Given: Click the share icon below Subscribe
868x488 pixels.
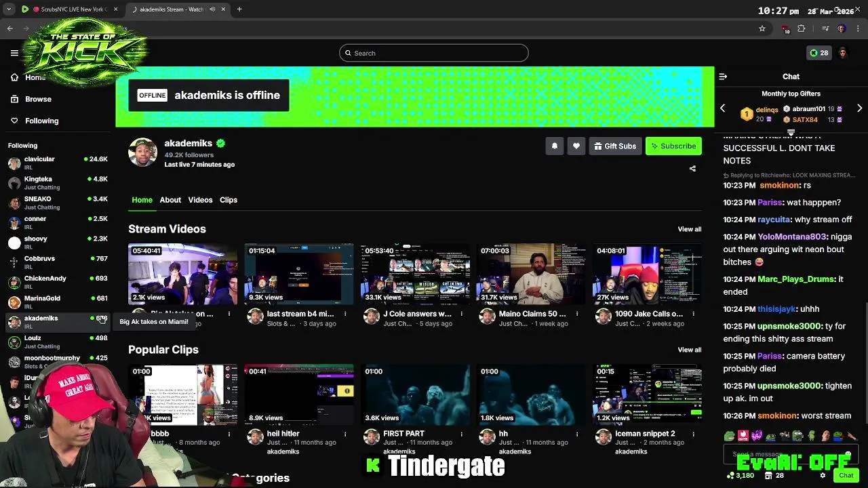Looking at the screenshot, I should click(x=692, y=169).
